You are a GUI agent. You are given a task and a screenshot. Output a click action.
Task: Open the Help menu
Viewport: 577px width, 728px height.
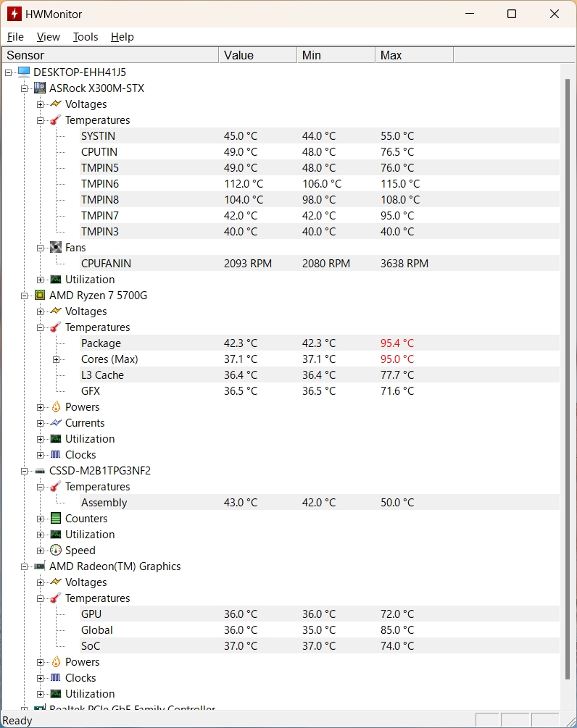pyautogui.click(x=123, y=37)
